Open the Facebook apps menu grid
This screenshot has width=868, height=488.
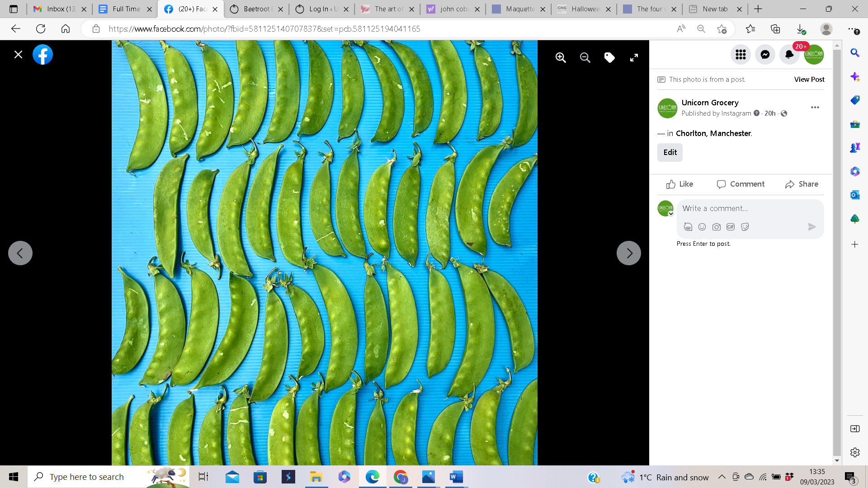click(741, 55)
